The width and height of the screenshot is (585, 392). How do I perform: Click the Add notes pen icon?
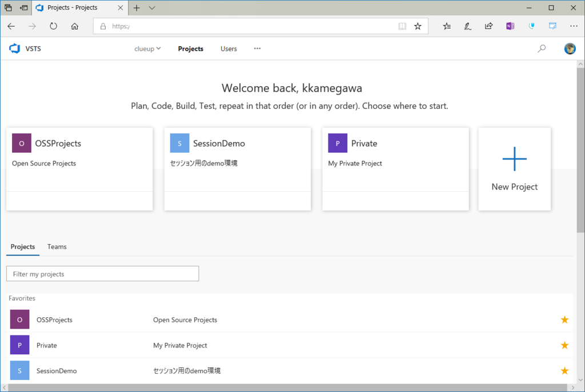(x=467, y=26)
